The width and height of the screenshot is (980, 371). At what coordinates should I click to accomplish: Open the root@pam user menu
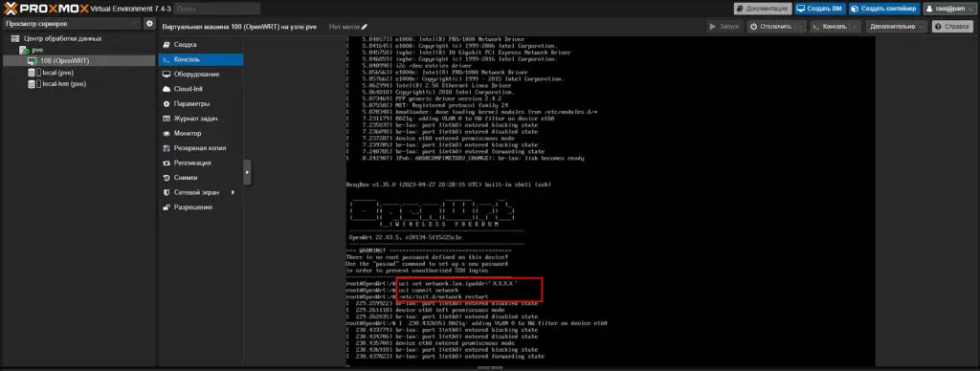948,9
